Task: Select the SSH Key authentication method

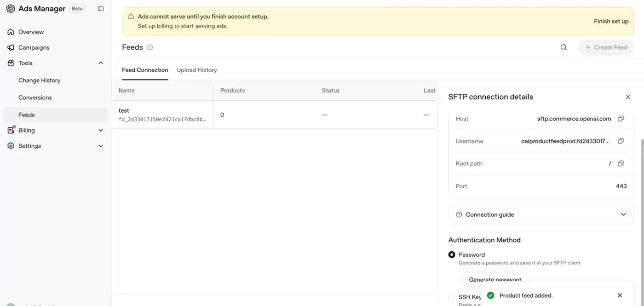Action: pyautogui.click(x=452, y=297)
